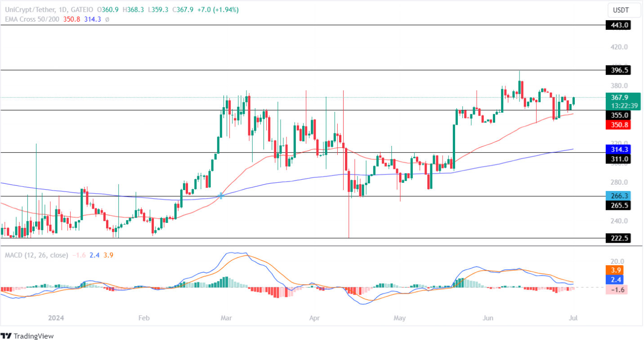644x340 pixels.
Task: Click the Feb label on time axis
Action: tap(143, 318)
